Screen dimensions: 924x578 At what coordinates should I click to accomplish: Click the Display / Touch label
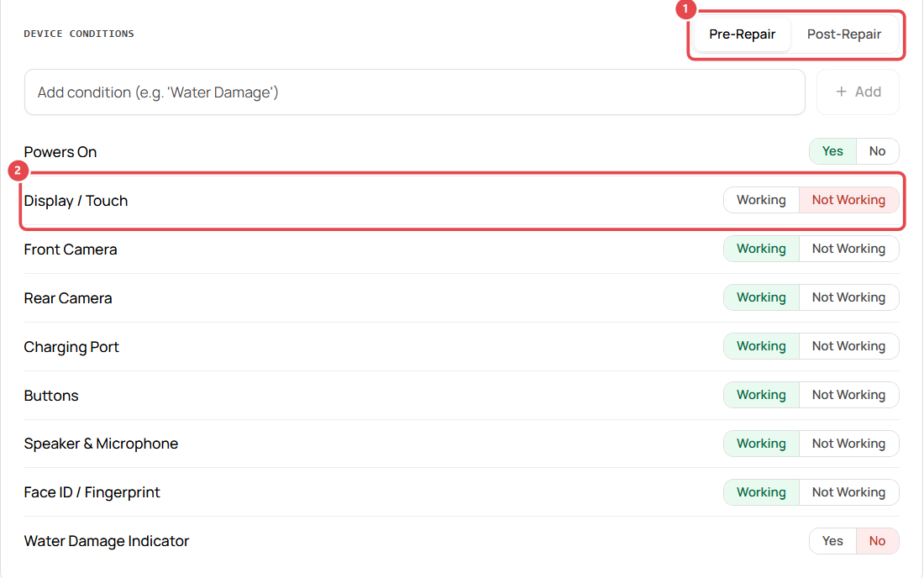point(76,201)
